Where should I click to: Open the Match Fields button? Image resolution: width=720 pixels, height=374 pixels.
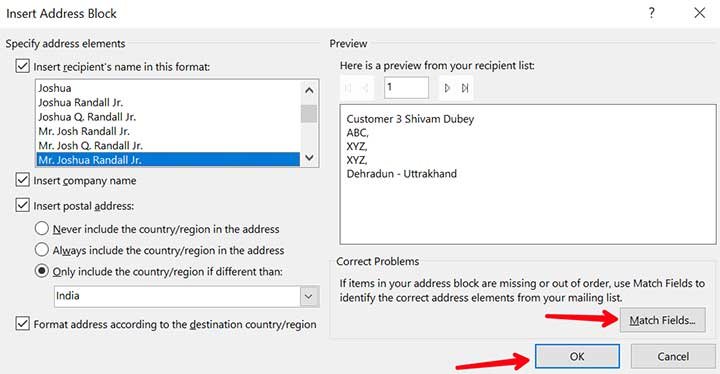pyautogui.click(x=662, y=320)
